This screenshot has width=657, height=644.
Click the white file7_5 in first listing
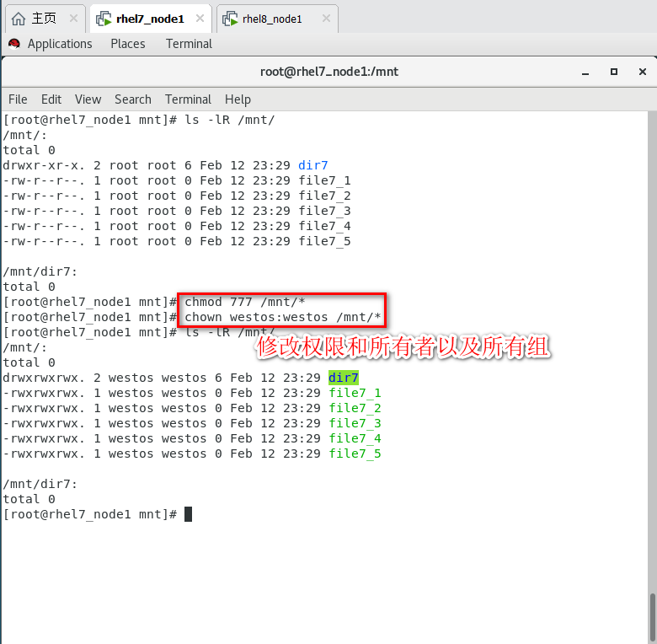point(324,241)
